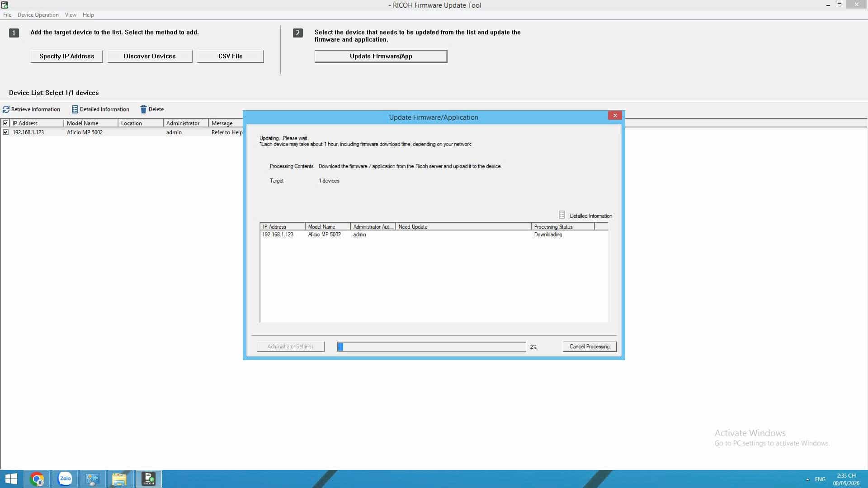Show hidden system tray icons
868x488 pixels.
pyautogui.click(x=807, y=479)
